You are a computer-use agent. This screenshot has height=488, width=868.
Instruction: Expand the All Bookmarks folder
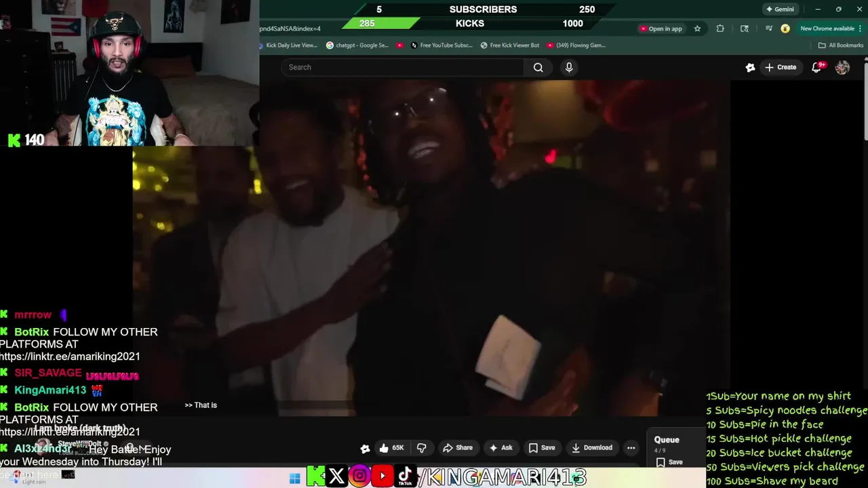click(x=841, y=45)
